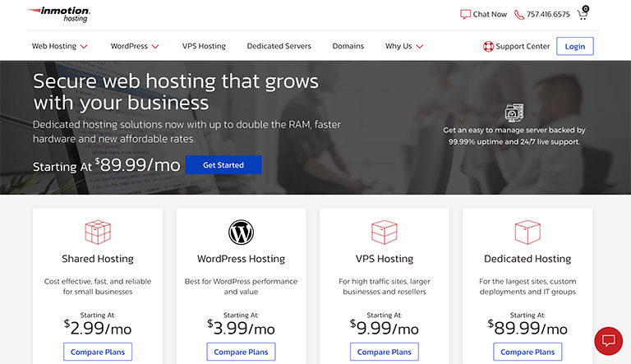The image size is (631, 364).
Task: Expand the WordPress menu chevron
Action: point(155,47)
